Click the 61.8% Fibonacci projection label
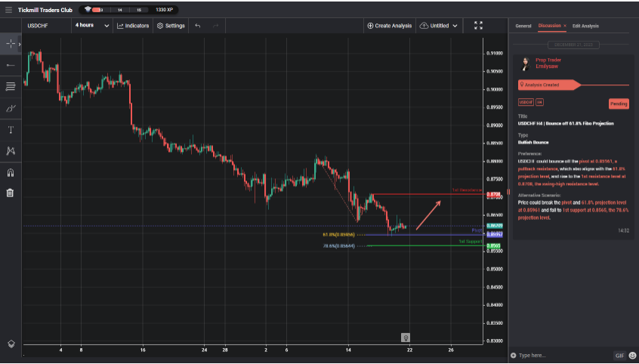The image size is (639, 364). point(338,235)
